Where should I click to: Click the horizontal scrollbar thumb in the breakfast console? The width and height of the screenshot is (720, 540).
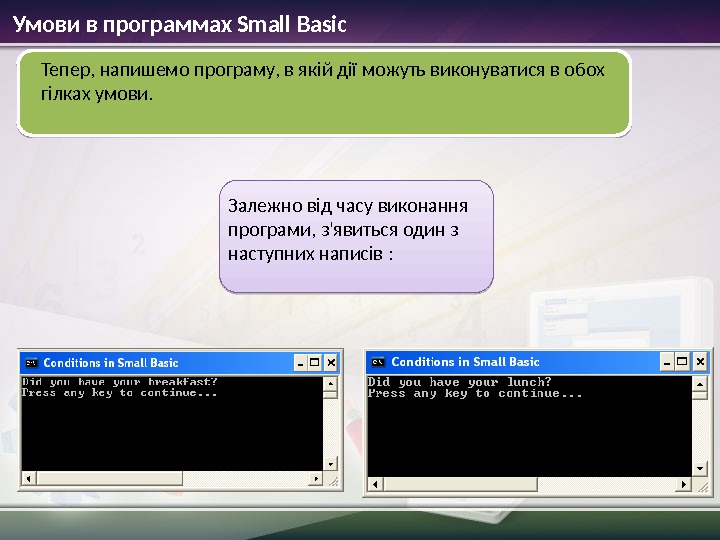point(109,478)
